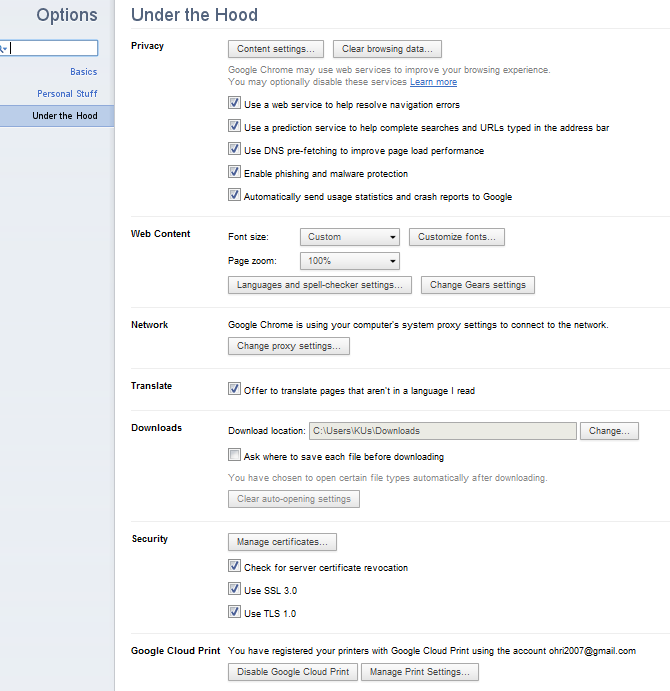Click Change download location button

click(609, 431)
